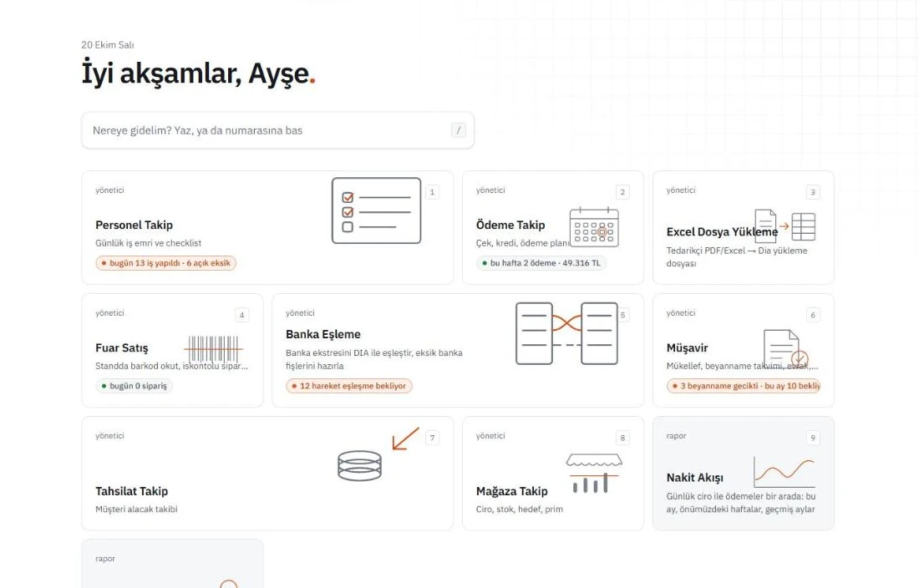Click 'Müşteri alacak takibi' description text

[x=136, y=509]
